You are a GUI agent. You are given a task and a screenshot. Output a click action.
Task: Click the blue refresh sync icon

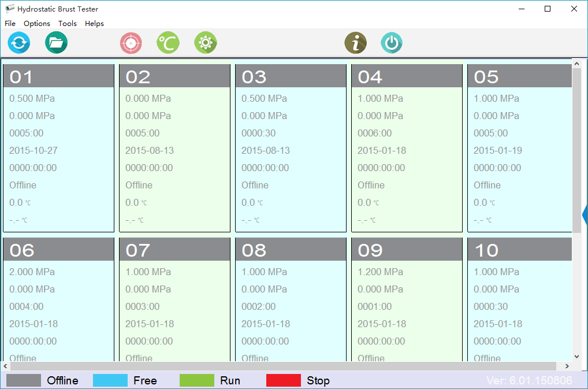(x=19, y=43)
